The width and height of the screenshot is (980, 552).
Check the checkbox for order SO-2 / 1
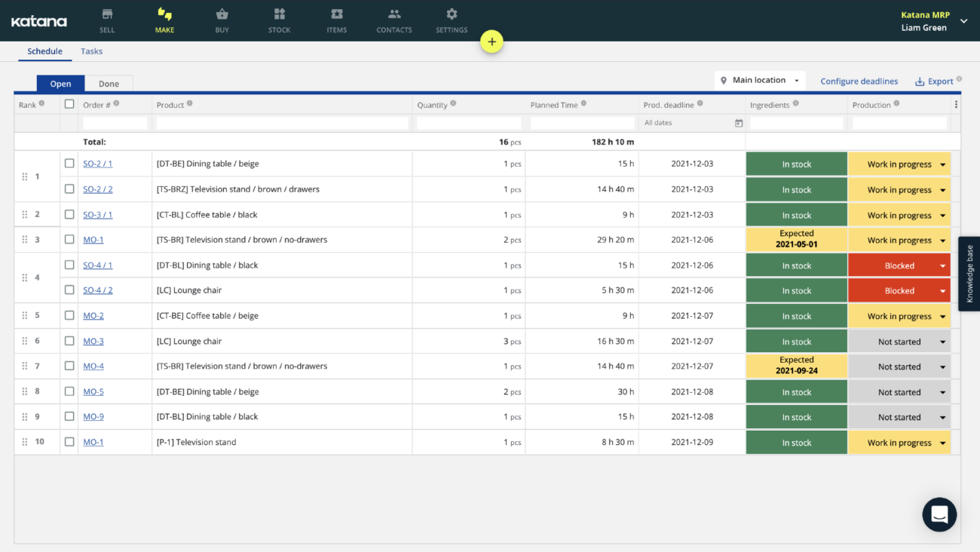tap(69, 164)
